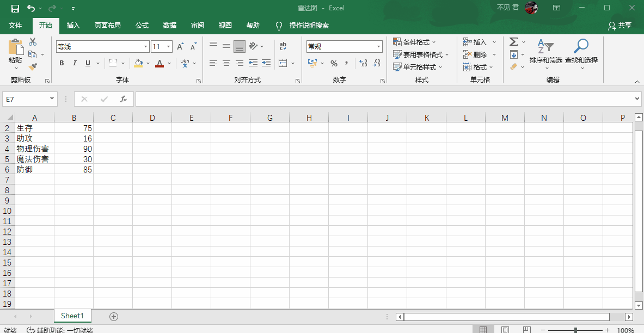
Task: Toggle underline formatting
Action: (x=88, y=63)
